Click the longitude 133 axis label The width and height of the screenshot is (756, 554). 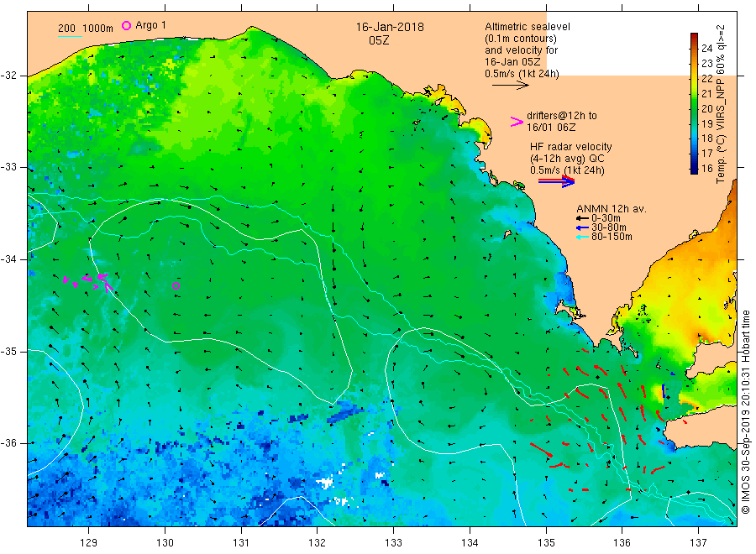393,543
